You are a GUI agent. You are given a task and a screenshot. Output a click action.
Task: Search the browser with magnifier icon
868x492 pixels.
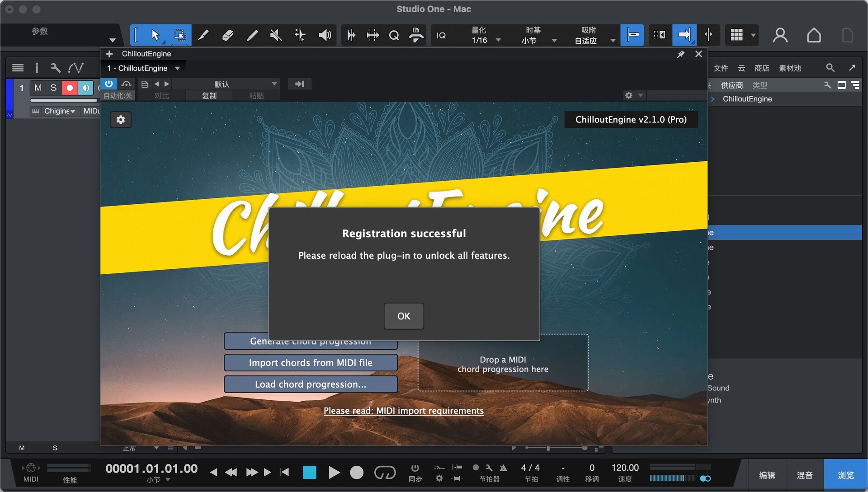click(x=830, y=68)
